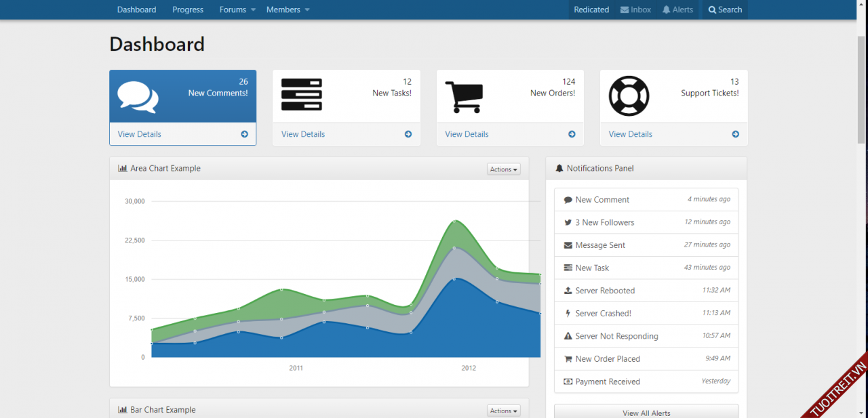Click the 11:32 AM timestamp
868x418 pixels.
pos(716,290)
